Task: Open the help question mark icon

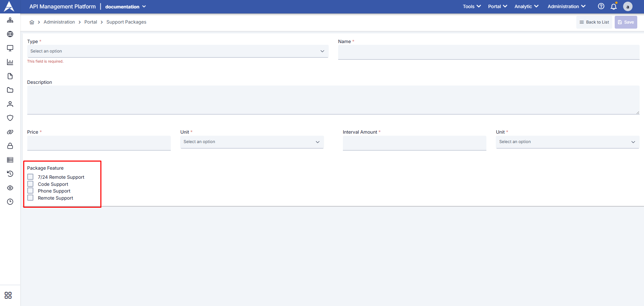Action: click(x=601, y=6)
